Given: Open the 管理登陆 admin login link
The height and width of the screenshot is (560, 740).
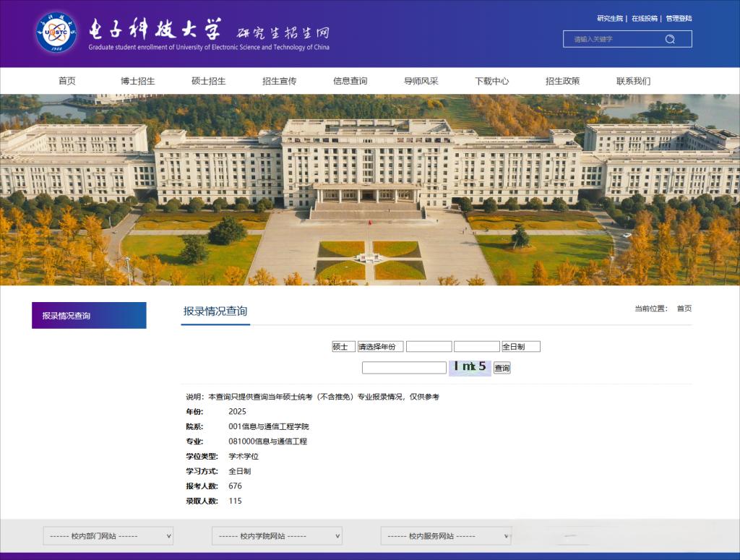Looking at the screenshot, I should (x=679, y=19).
